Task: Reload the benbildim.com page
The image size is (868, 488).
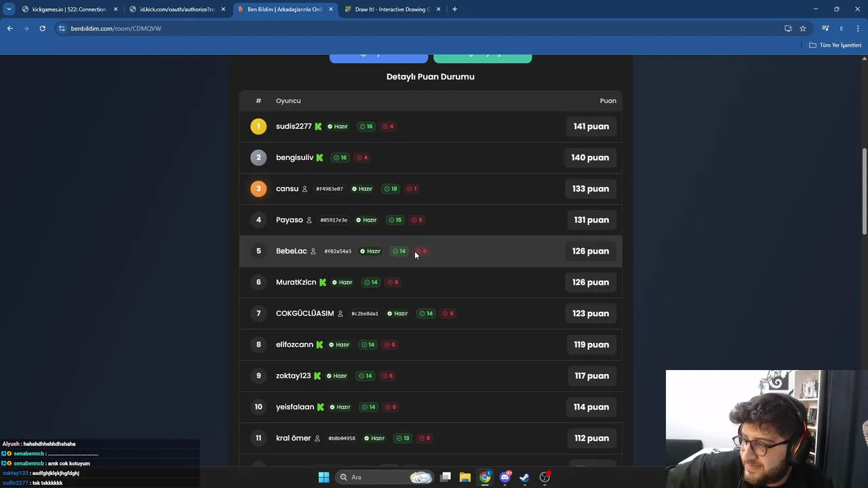Action: point(42,28)
